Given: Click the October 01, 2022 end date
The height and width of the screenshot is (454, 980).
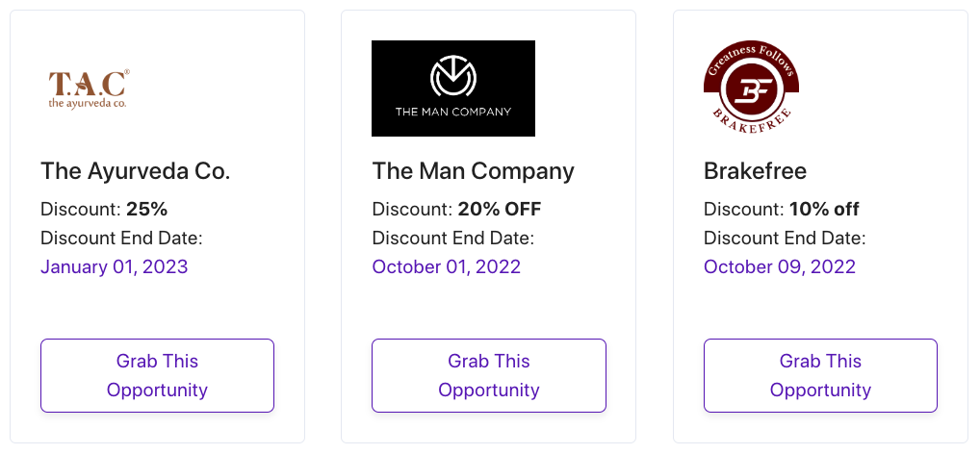Looking at the screenshot, I should [x=447, y=266].
